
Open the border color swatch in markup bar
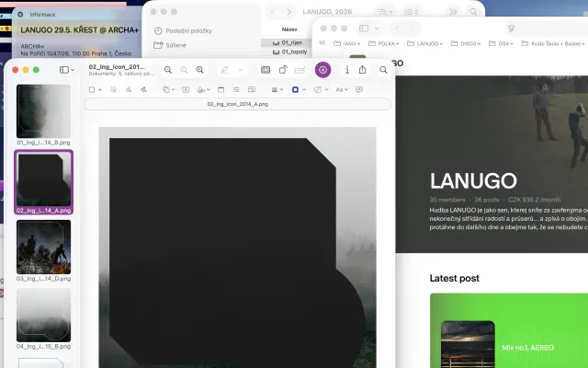tap(298, 90)
